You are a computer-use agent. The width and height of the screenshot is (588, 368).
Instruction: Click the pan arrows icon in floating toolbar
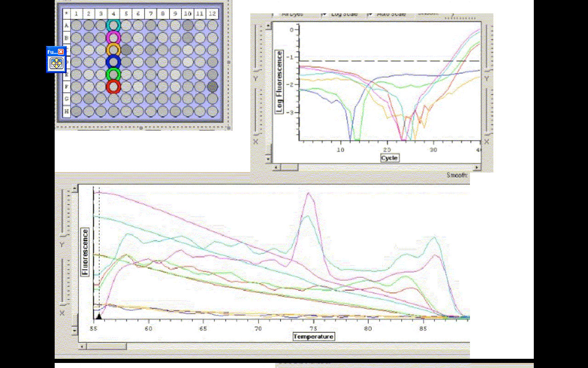tap(57, 64)
